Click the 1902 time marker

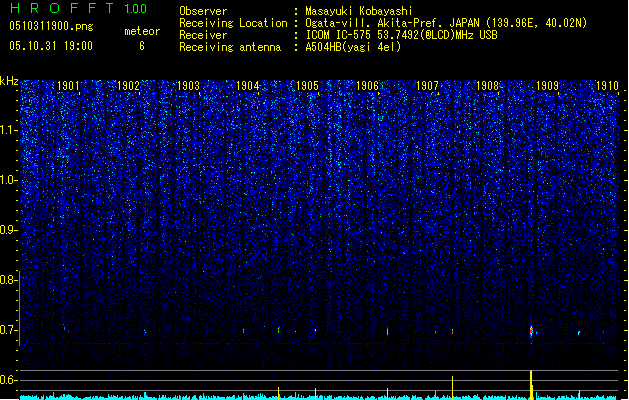128,86
